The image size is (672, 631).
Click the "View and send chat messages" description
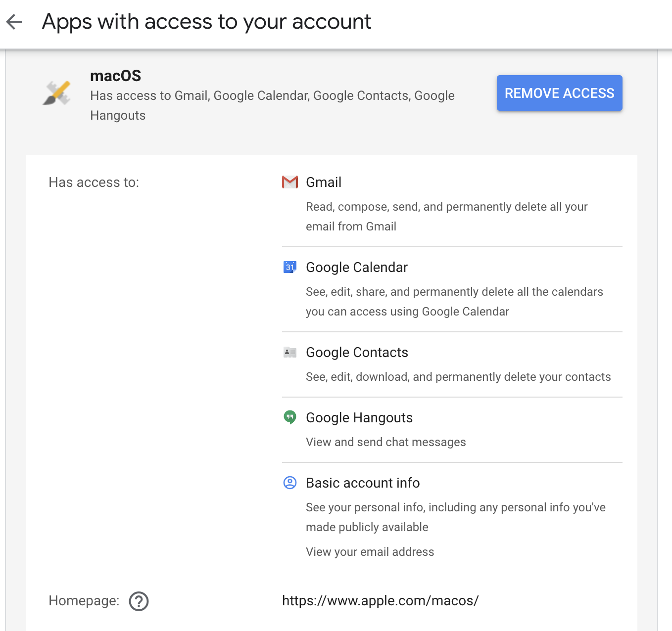[385, 442]
